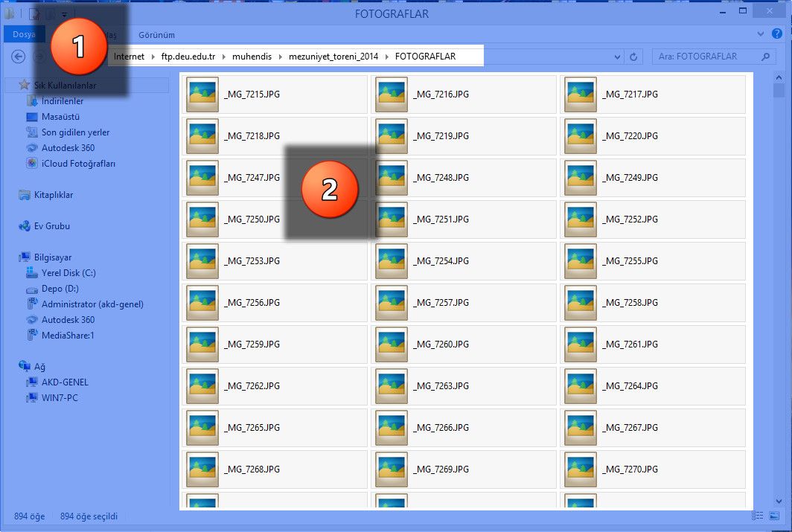The width and height of the screenshot is (792, 532).
Task: Switch to details view in status bar
Action: (758, 516)
